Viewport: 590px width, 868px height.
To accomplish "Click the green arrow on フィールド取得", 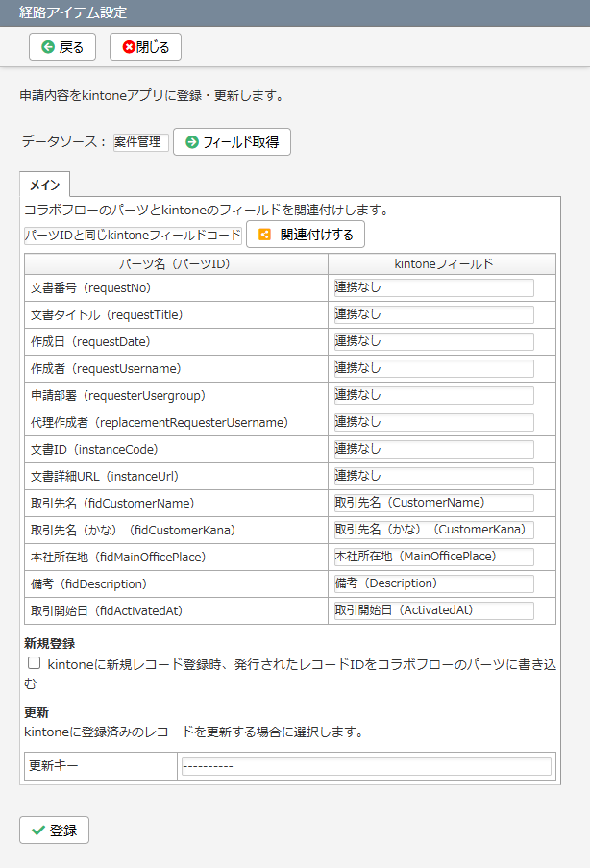I will (x=192, y=142).
